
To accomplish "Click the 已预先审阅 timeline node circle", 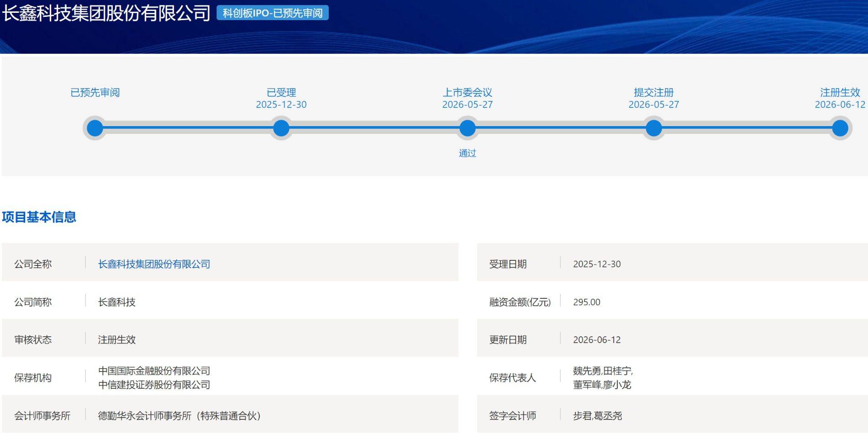I will (95, 128).
